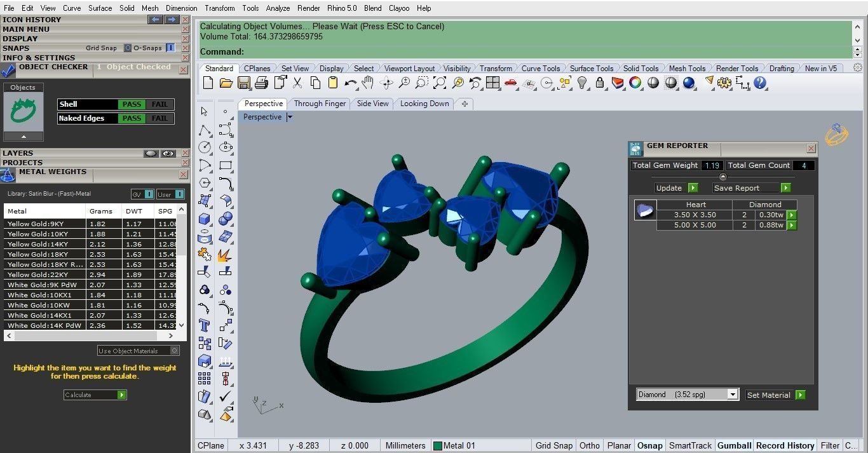Select the blue Box solid tool
This screenshot has width=868, height=453.
click(204, 219)
